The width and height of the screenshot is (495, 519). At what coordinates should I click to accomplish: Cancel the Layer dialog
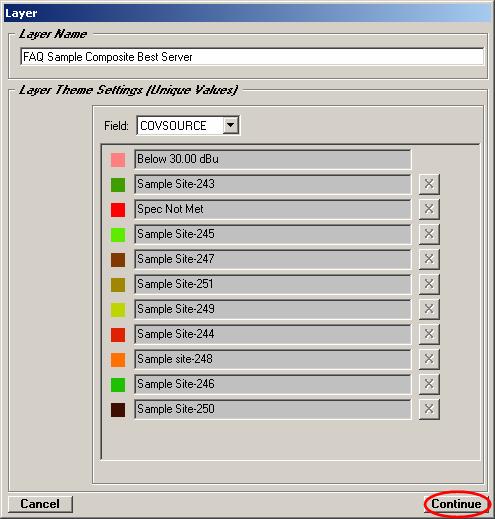coord(40,504)
